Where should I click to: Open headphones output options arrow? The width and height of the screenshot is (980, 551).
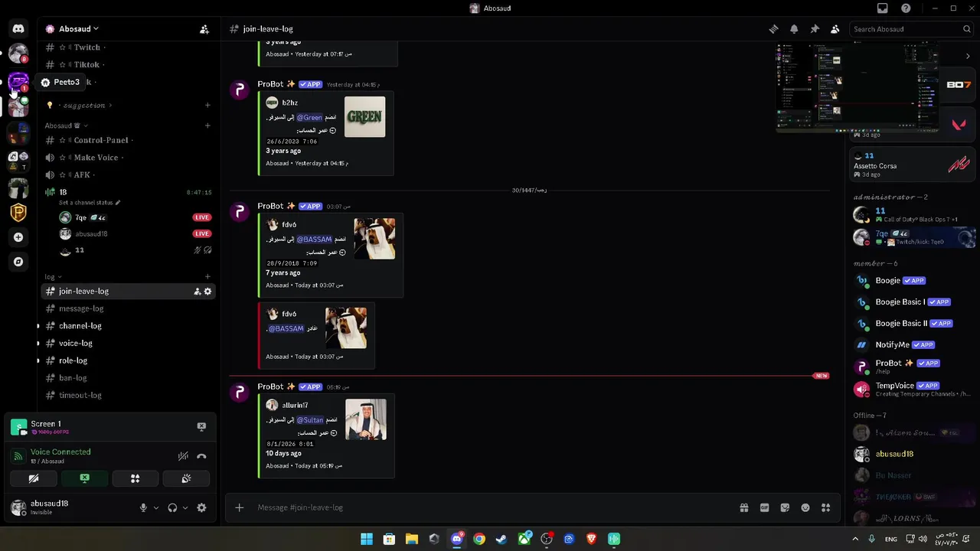(x=185, y=507)
